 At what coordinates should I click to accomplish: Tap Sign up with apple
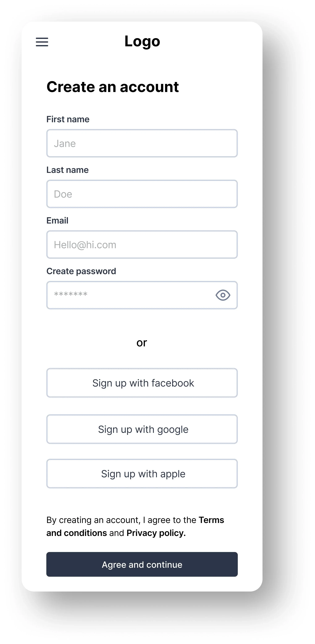[142, 473]
